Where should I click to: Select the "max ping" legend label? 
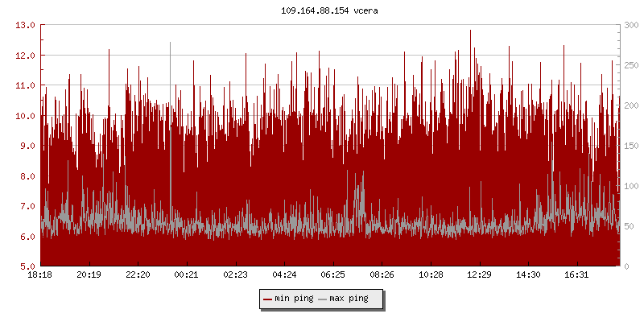click(349, 299)
